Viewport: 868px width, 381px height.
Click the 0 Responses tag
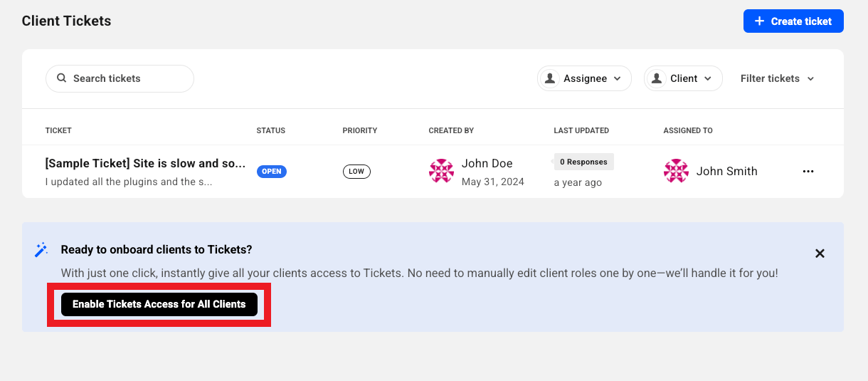(583, 162)
